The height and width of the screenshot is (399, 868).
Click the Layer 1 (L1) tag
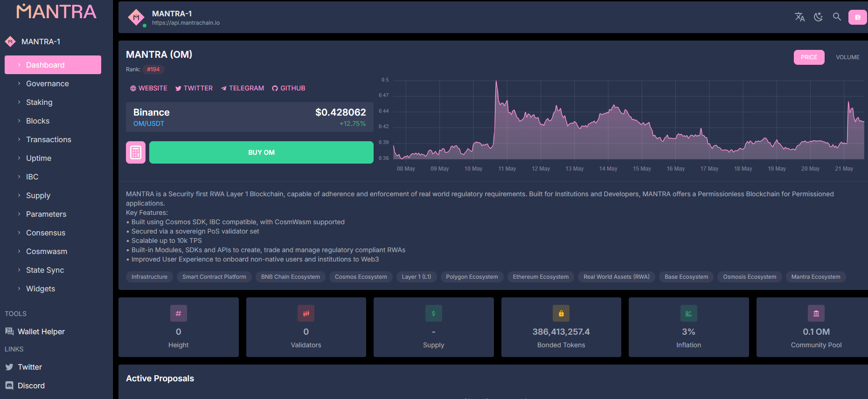click(417, 277)
